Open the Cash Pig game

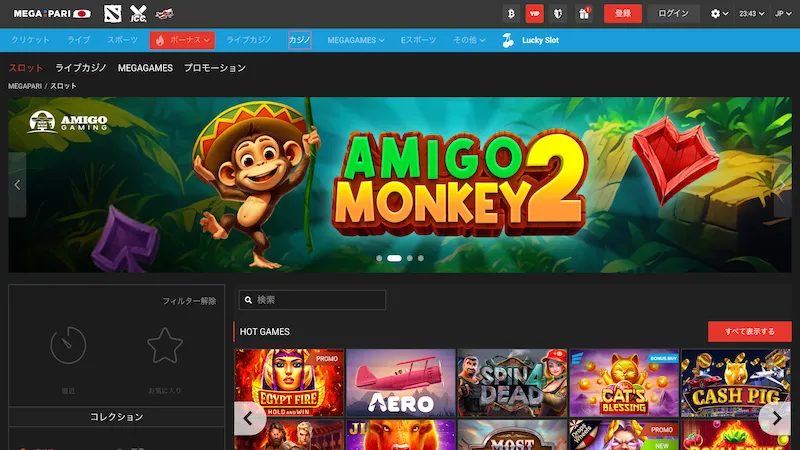pyautogui.click(x=736, y=383)
